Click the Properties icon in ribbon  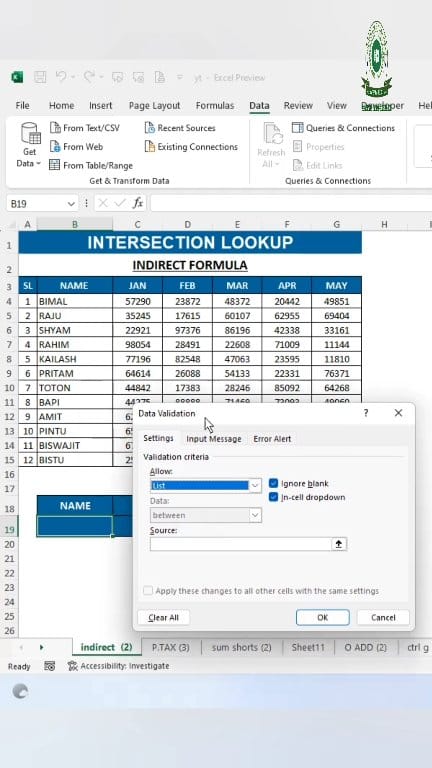(x=297, y=146)
